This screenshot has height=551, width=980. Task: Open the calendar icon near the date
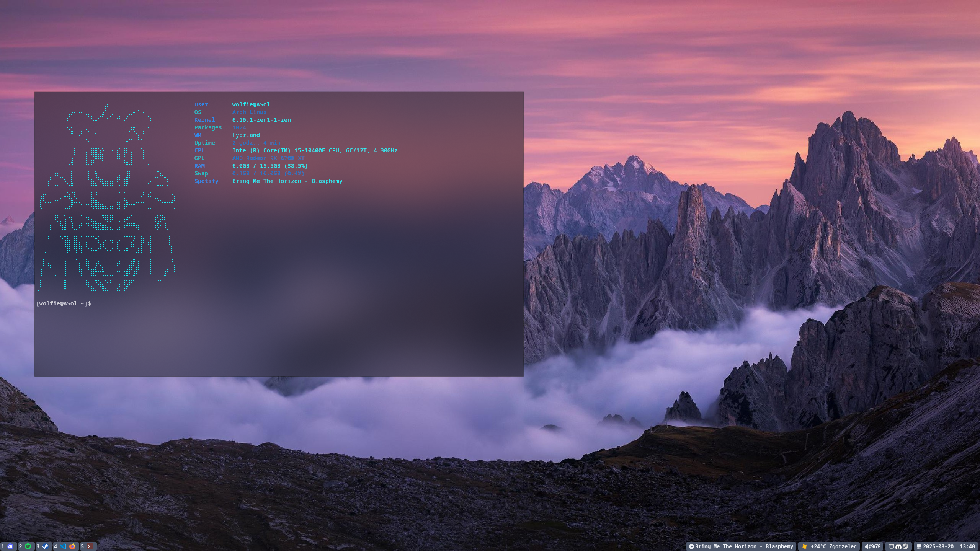[x=919, y=546]
